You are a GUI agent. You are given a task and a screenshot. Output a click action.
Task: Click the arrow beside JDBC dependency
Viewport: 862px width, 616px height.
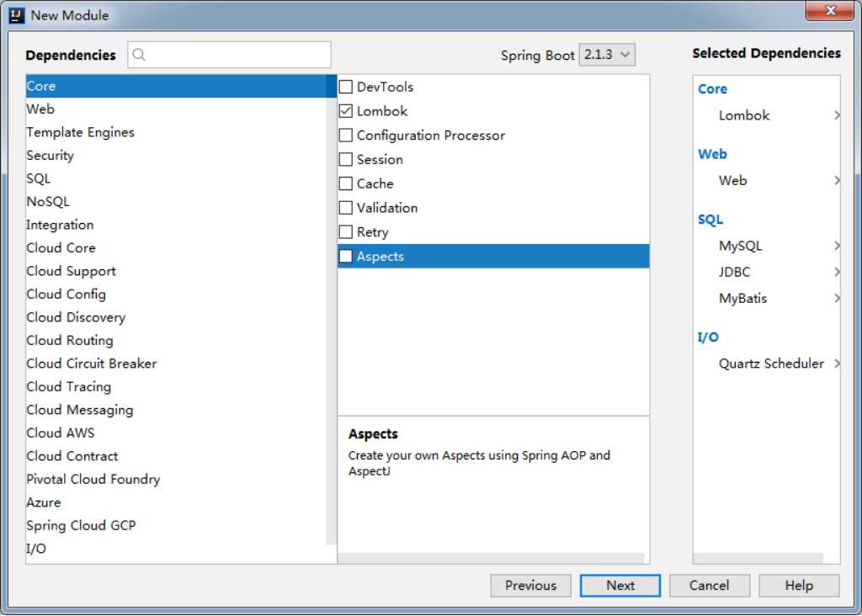pos(837,272)
